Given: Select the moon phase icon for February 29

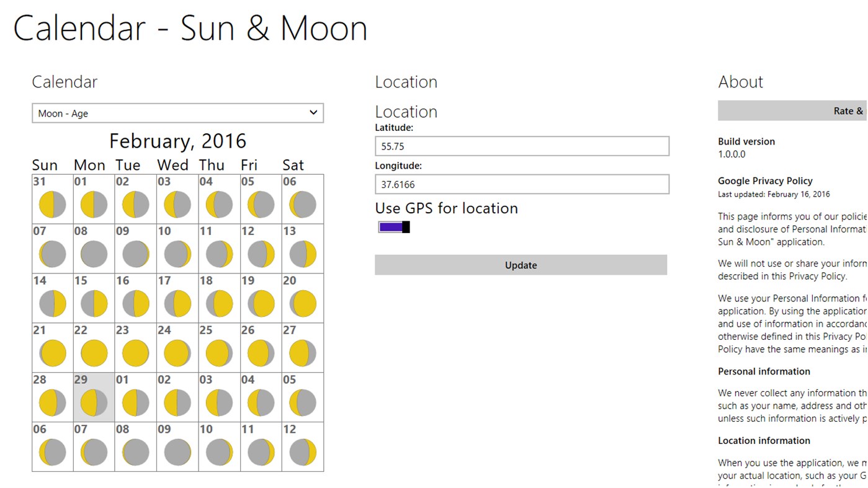Looking at the screenshot, I should pyautogui.click(x=94, y=402).
